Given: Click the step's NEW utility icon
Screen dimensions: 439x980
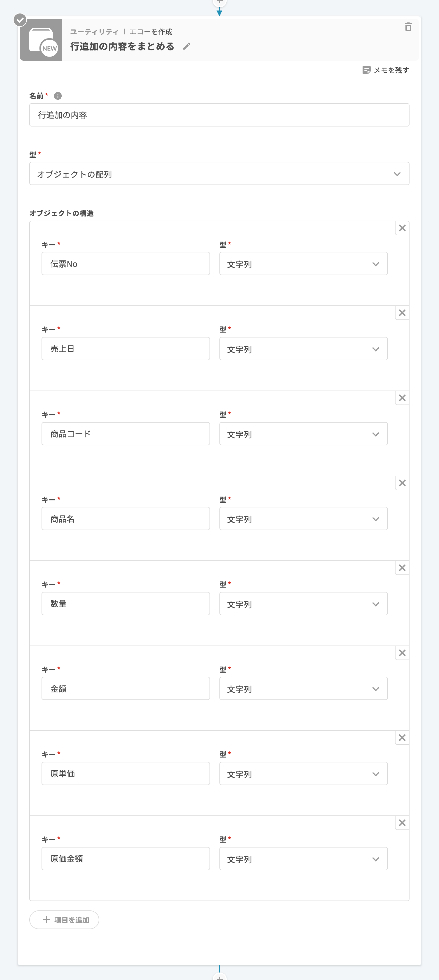Looking at the screenshot, I should point(41,40).
